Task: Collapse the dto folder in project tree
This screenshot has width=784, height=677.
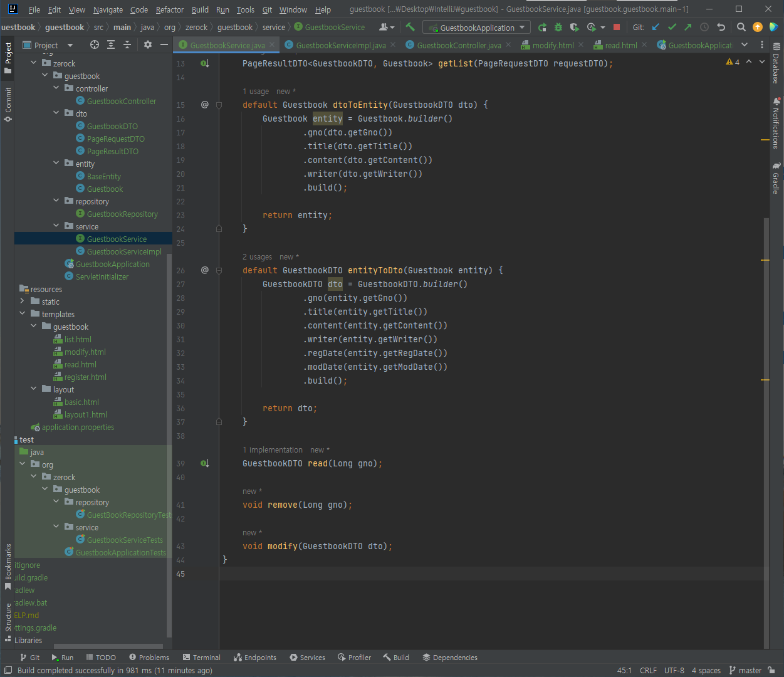Action: 56,113
